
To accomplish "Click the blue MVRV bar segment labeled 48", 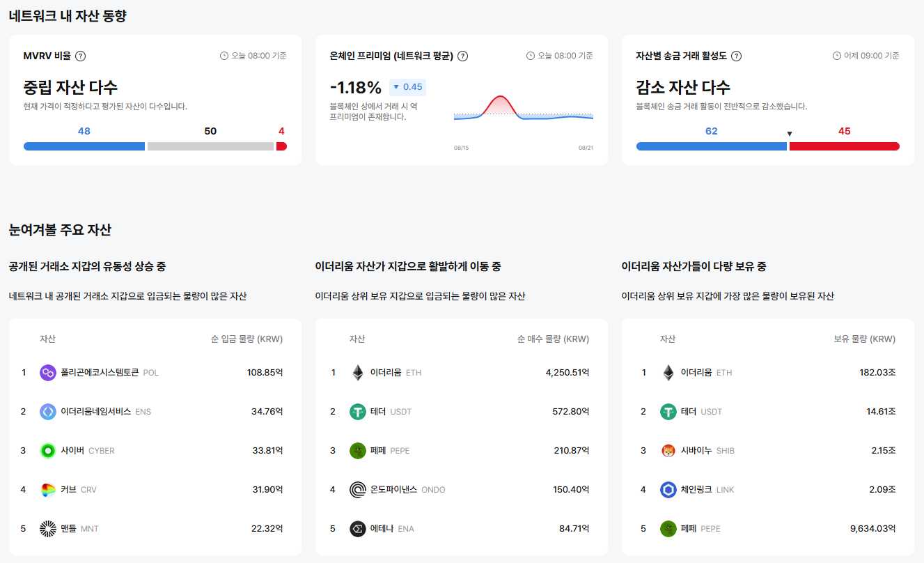I will coord(84,146).
